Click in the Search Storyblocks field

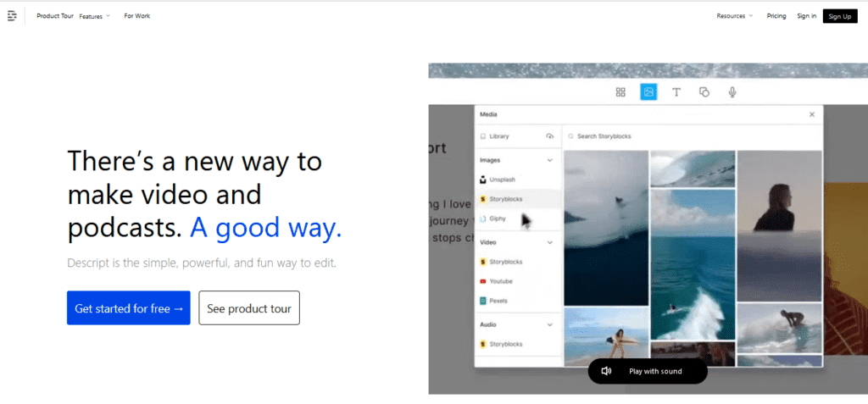692,136
